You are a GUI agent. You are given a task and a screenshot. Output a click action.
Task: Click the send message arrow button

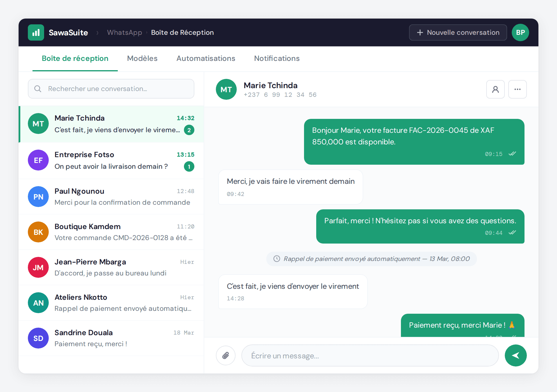[516, 355]
